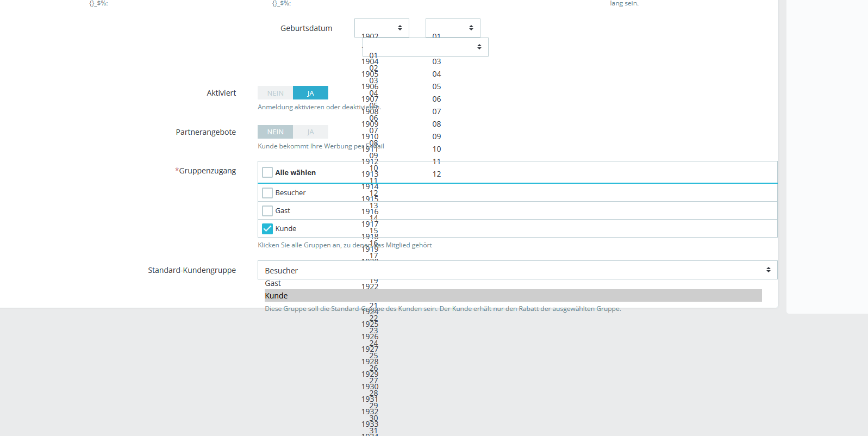This screenshot has width=868, height=436.
Task: Choose year option 1928
Action: (x=370, y=362)
